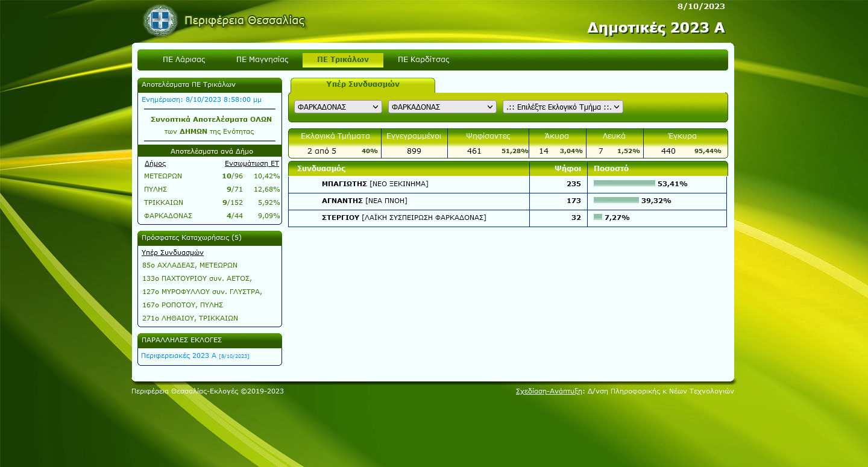Click the Ενσωμάτωση ΕΤ column header
868x467 pixels.
point(252,163)
